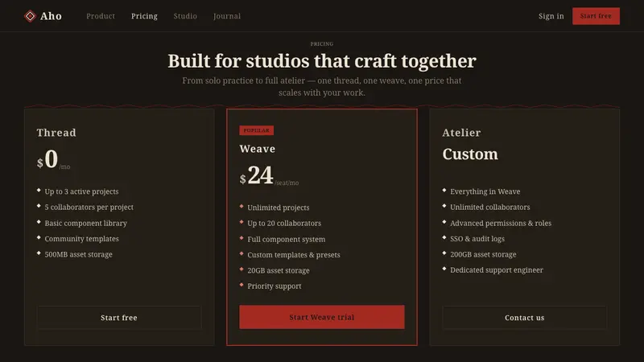This screenshot has width=644, height=362.
Task: Click "SSO & audit logs" feature
Action: 477,238
